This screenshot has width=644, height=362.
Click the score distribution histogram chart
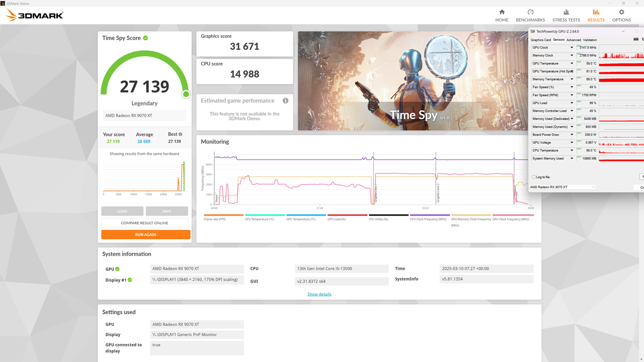coord(145,177)
